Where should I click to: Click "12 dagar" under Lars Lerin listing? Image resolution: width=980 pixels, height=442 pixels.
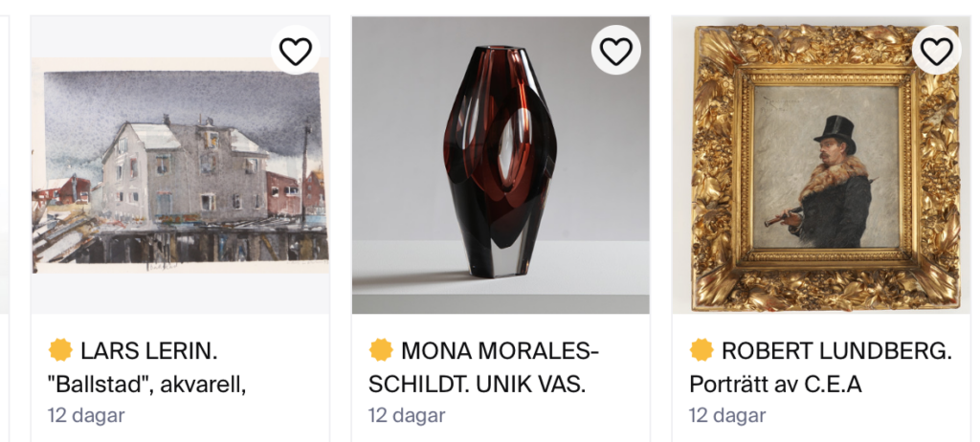[x=86, y=415]
